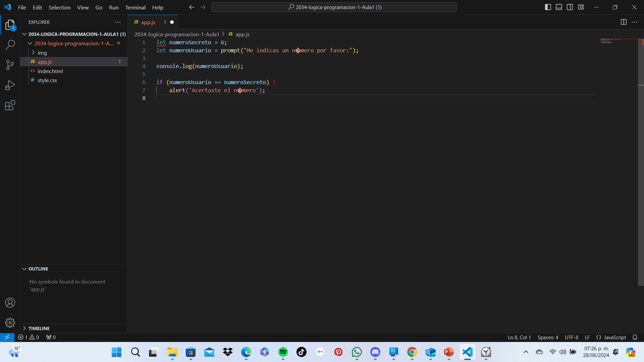The width and height of the screenshot is (644, 362).
Task: Open the Explorer view in activity bar
Action: 10,25
